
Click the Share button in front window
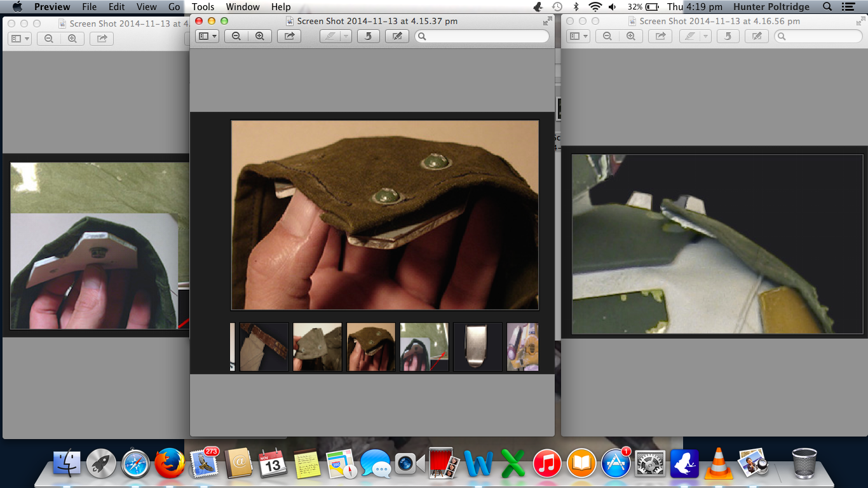click(289, 36)
